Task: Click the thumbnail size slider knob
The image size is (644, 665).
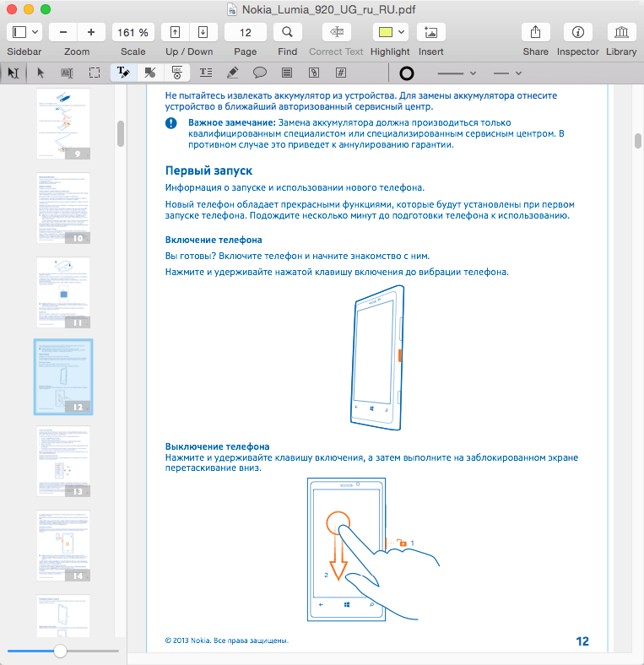Action: click(x=60, y=651)
